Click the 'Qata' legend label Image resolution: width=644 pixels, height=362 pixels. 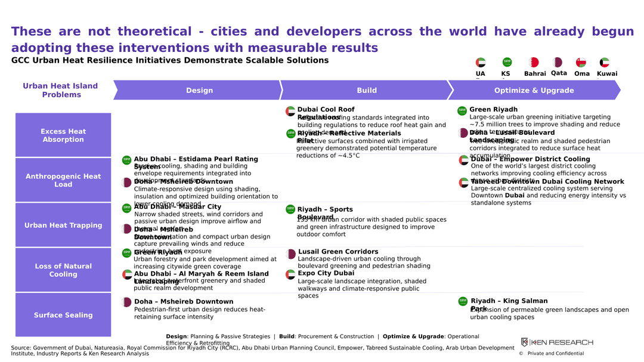click(559, 73)
